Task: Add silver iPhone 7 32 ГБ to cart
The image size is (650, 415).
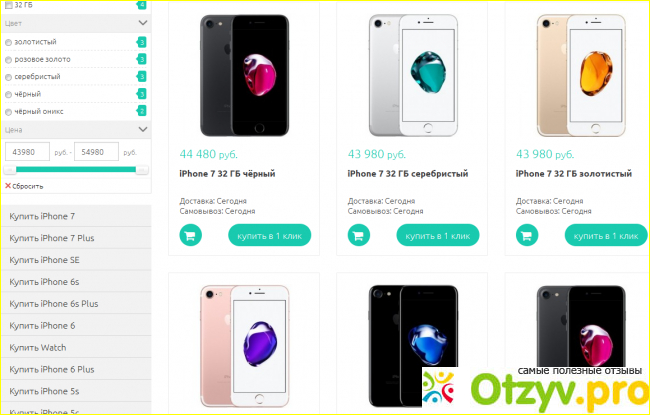Action: tap(359, 235)
